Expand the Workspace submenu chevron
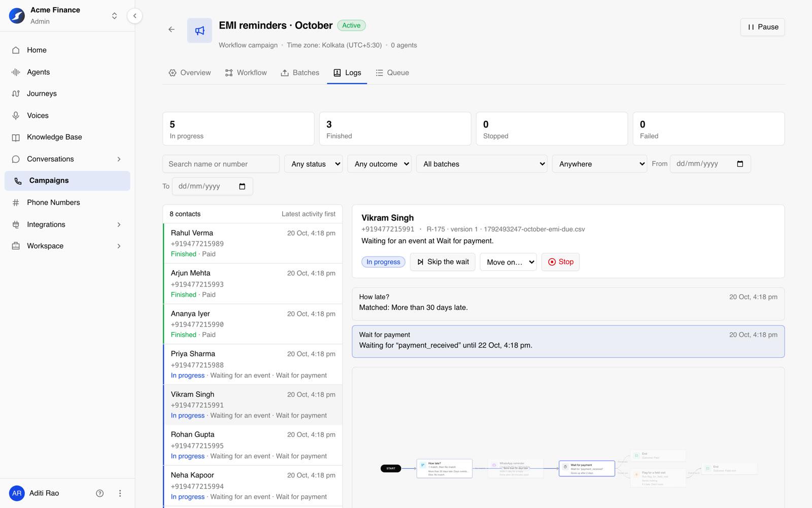Image resolution: width=812 pixels, height=508 pixels. (119, 246)
